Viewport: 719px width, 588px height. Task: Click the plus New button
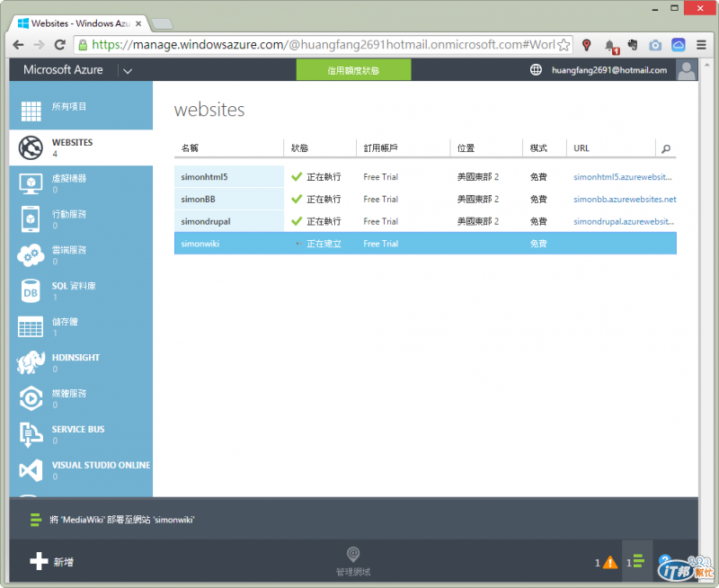point(39,561)
